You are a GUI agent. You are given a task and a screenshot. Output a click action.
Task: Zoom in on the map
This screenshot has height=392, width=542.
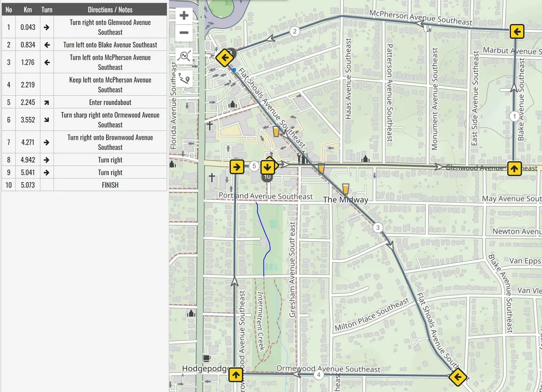pos(184,15)
